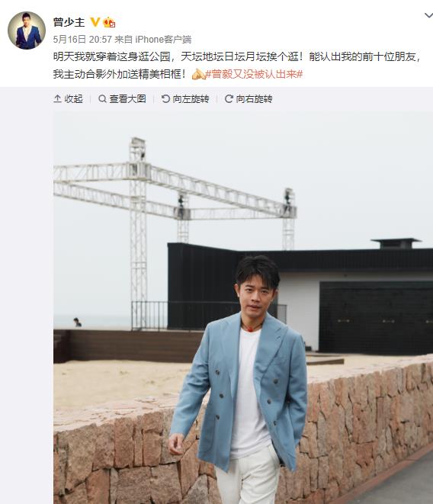Click the magnifier icon for large view
This screenshot has height=504, width=433.
point(102,98)
